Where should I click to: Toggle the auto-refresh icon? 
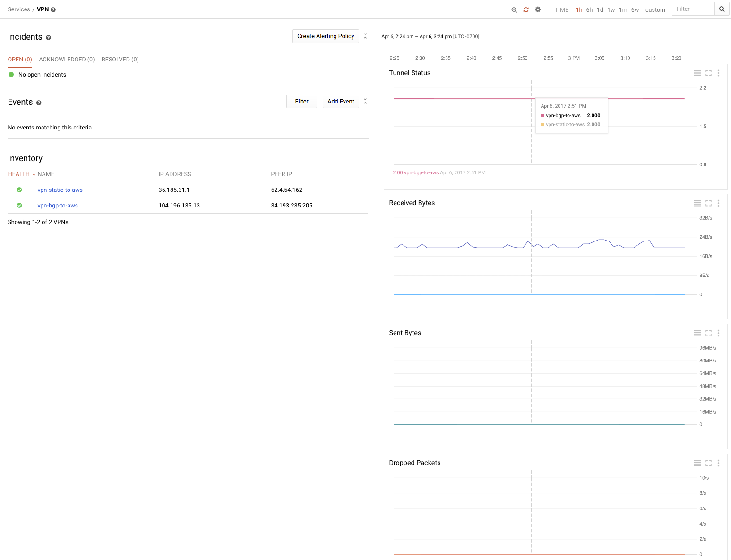[x=526, y=9]
